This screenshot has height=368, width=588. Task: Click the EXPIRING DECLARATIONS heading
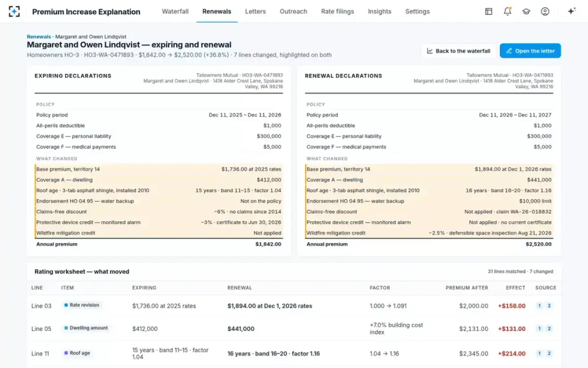click(x=73, y=76)
